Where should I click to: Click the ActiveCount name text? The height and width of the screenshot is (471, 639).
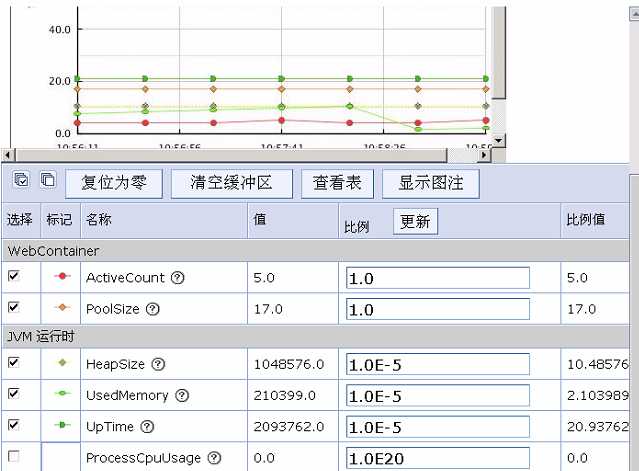point(125,278)
